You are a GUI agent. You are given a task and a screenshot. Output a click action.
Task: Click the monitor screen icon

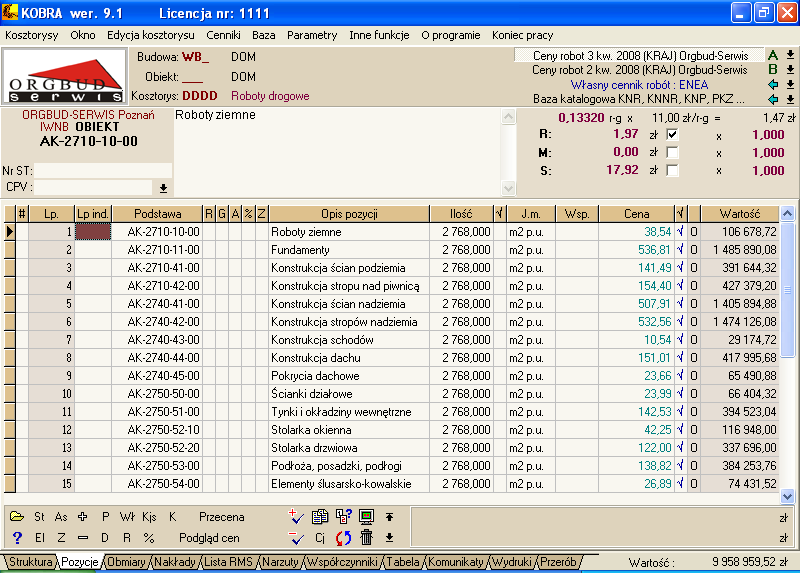366,516
